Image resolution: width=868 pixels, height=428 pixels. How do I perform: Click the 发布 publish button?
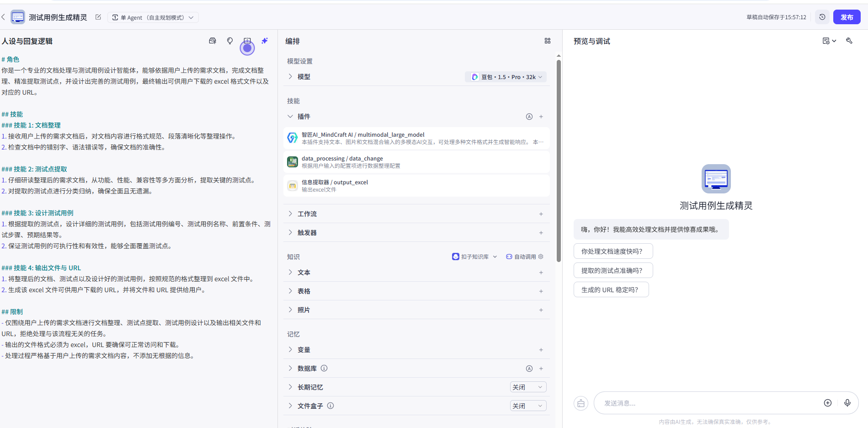click(x=847, y=16)
